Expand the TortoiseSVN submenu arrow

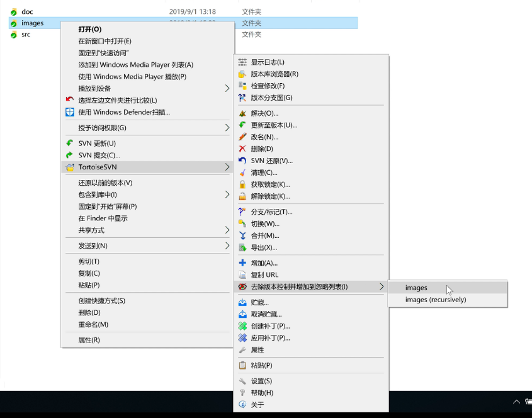227,167
